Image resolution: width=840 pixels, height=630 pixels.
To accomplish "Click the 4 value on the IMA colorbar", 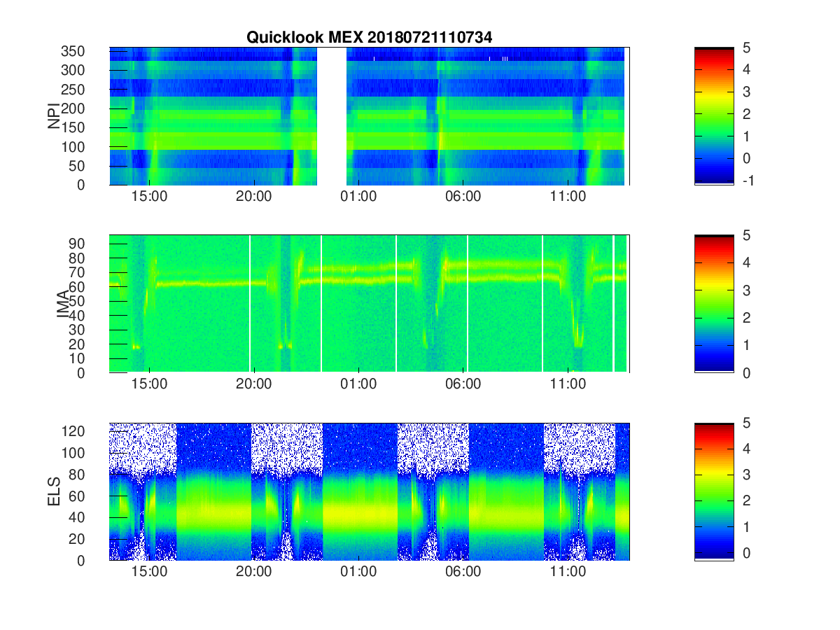I will (x=748, y=262).
